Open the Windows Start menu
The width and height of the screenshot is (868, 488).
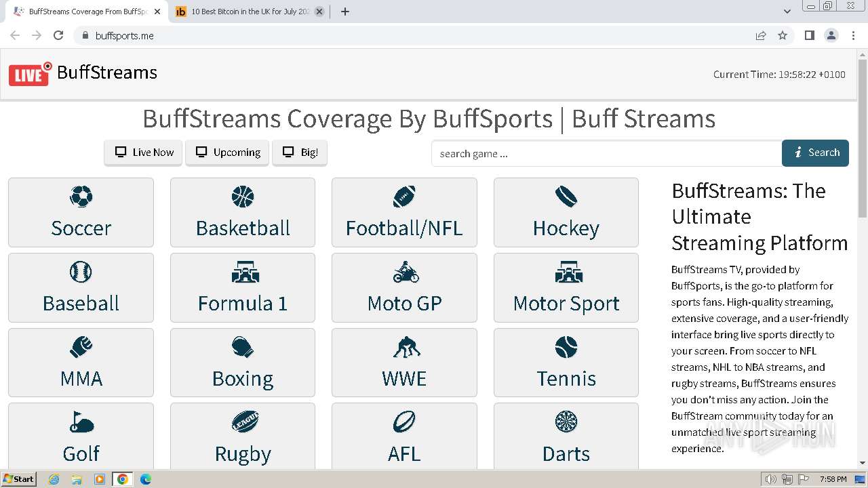tap(18, 479)
